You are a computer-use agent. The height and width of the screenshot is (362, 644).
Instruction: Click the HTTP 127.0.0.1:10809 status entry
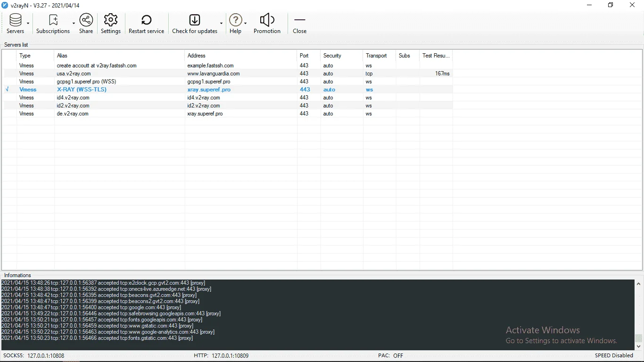click(221, 356)
